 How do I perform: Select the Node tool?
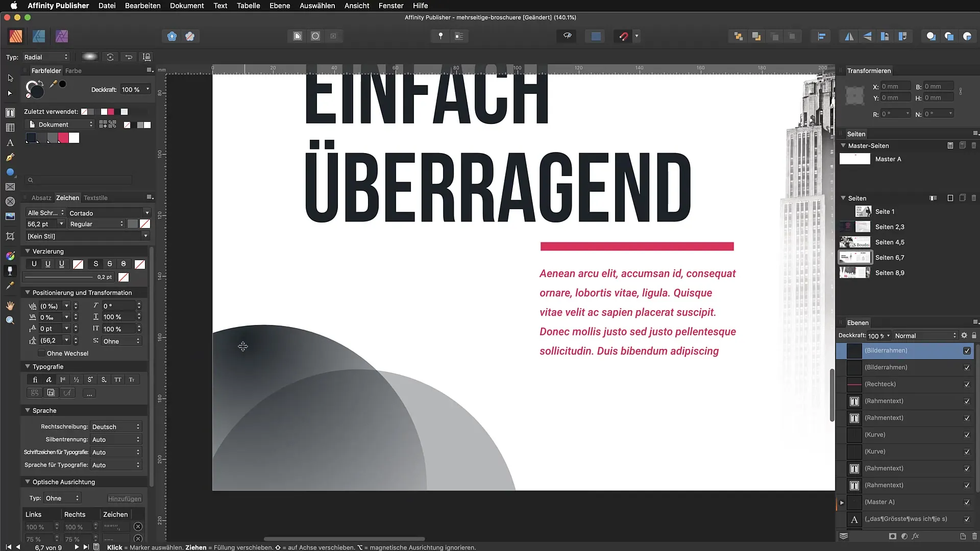10,93
